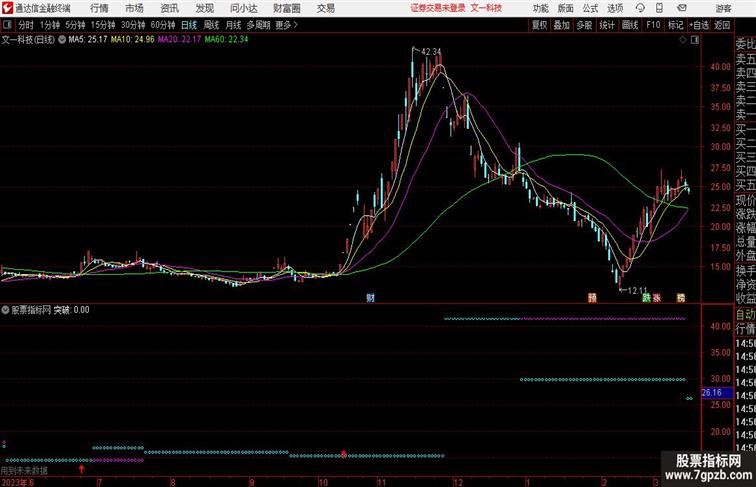Click the 游客 account label
This screenshot has height=487, width=756.
723,8
